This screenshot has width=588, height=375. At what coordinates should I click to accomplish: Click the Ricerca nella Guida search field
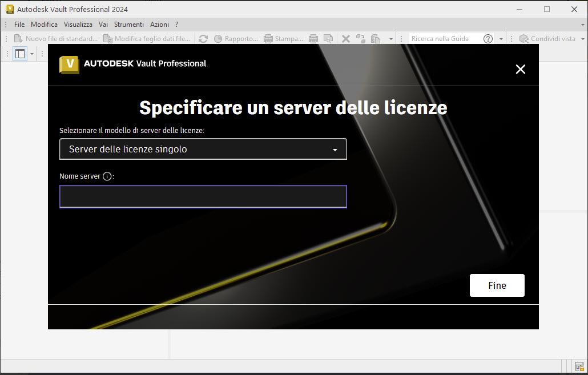444,39
